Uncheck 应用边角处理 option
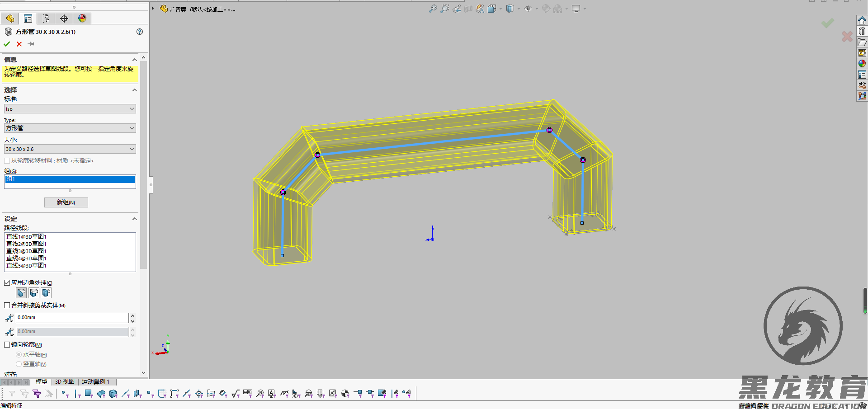The image size is (868, 409). pos(7,282)
